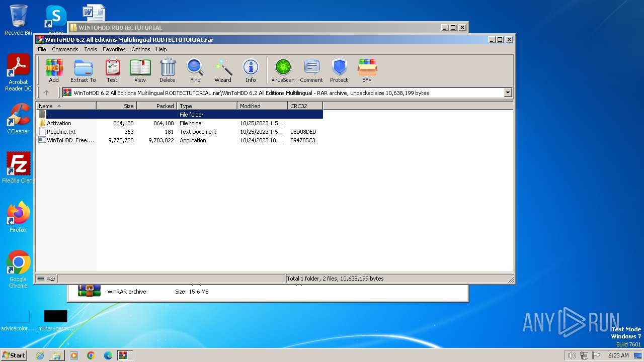Launch the Wizard wand icon
The height and width of the screenshot is (362, 644).
pyautogui.click(x=223, y=70)
